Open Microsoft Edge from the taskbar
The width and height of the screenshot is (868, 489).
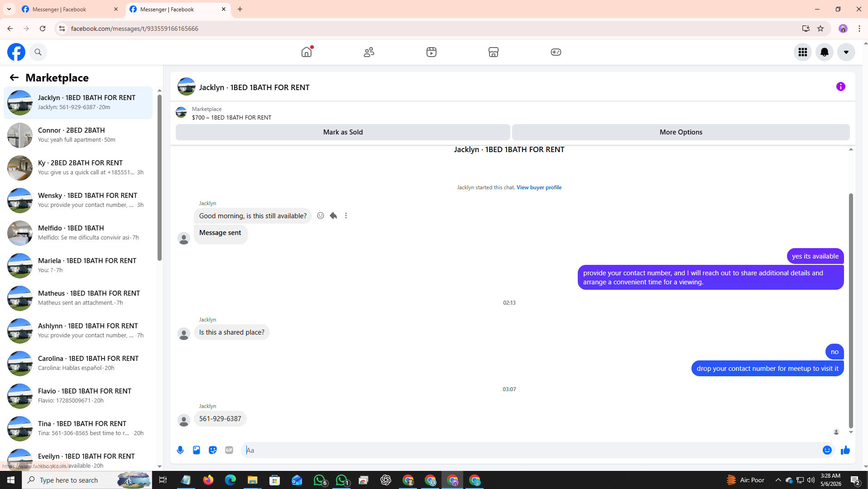click(x=230, y=480)
